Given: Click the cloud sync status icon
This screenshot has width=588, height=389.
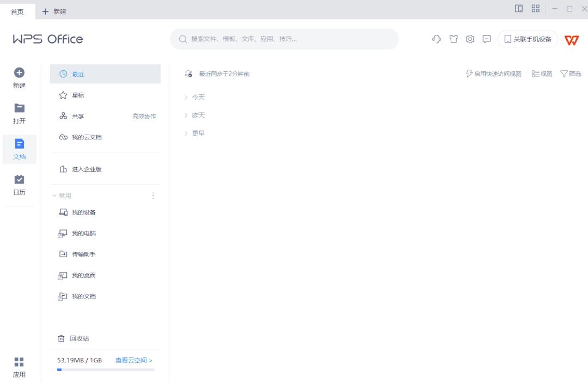Looking at the screenshot, I should [188, 74].
